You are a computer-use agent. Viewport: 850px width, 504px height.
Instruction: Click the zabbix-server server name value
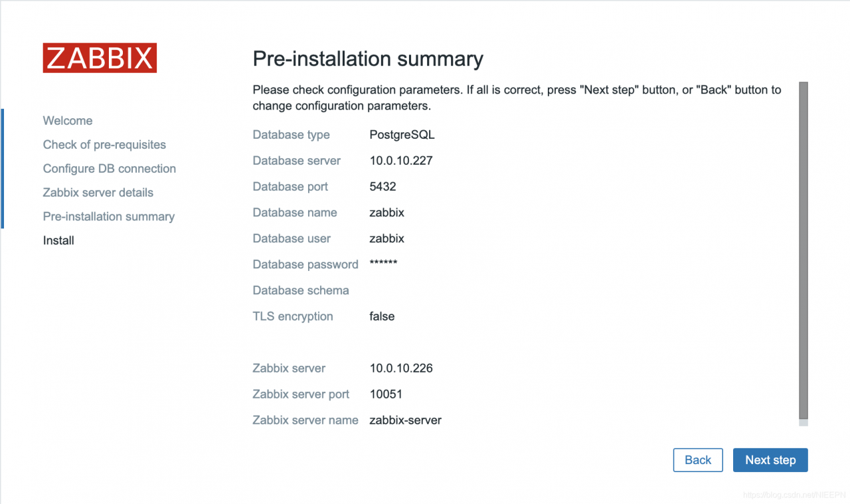405,420
